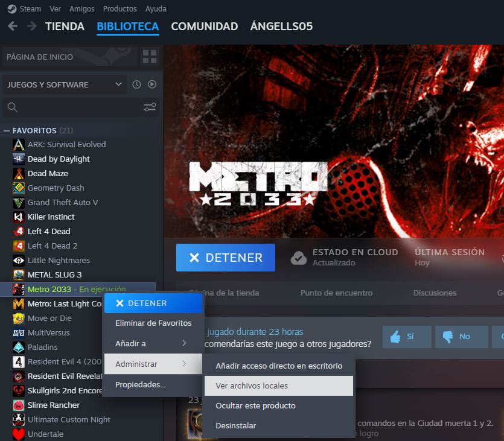Open the COMUNIDAD tab
Screen dimensions: 504x441
point(205,27)
